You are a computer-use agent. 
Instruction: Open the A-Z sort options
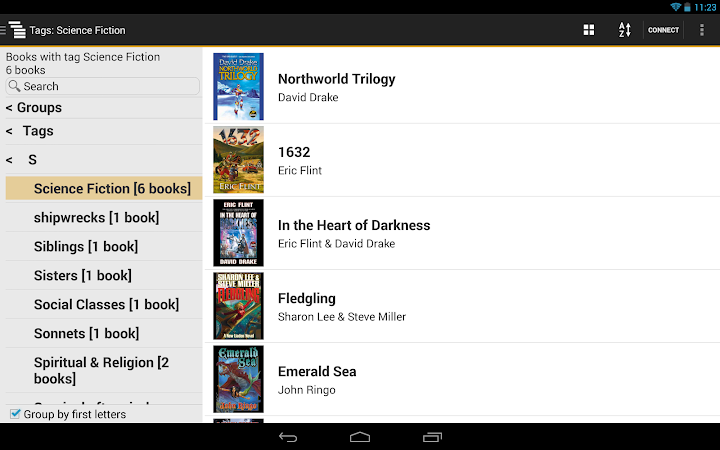tap(624, 30)
